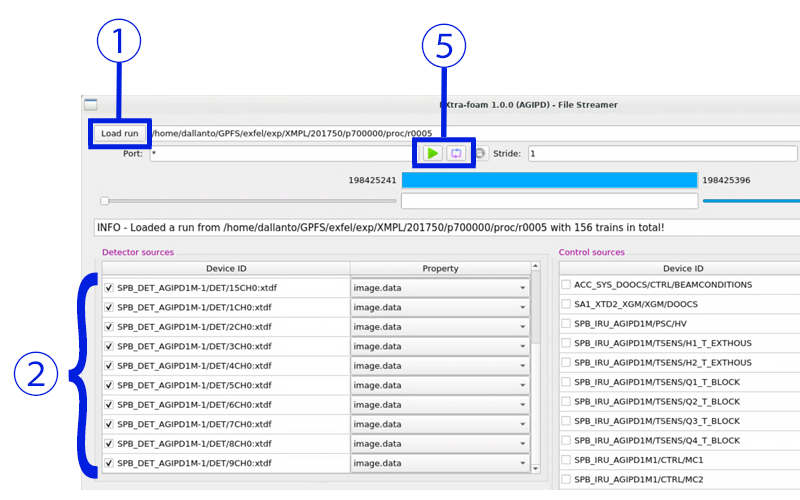Open property dropdown for 3CH0:xtdf row

tap(440, 346)
